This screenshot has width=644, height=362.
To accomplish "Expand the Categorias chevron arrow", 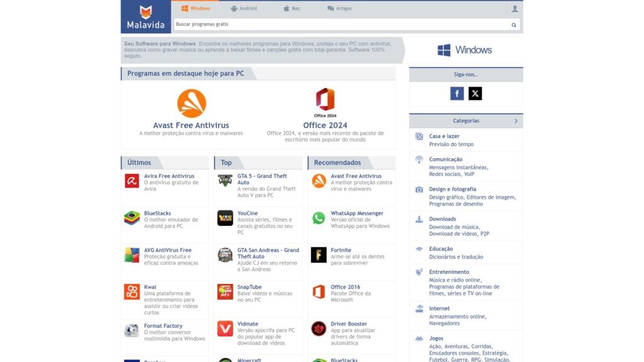I will 516,121.
